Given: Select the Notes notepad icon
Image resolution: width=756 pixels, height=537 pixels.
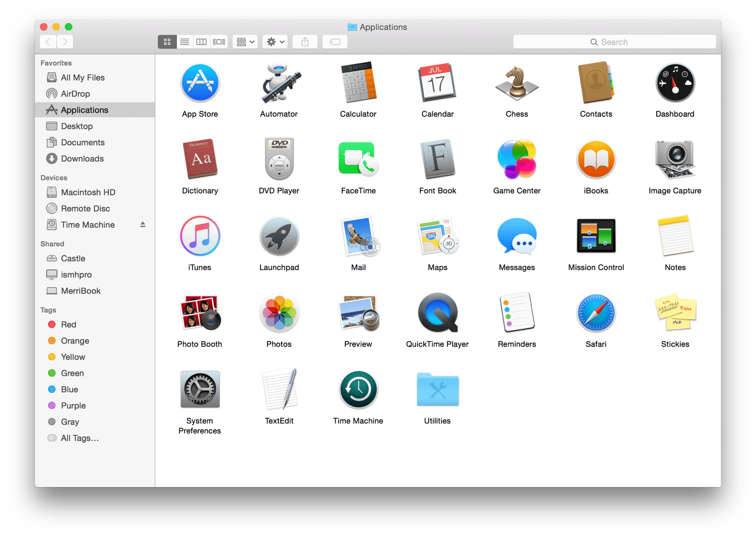Looking at the screenshot, I should [675, 236].
